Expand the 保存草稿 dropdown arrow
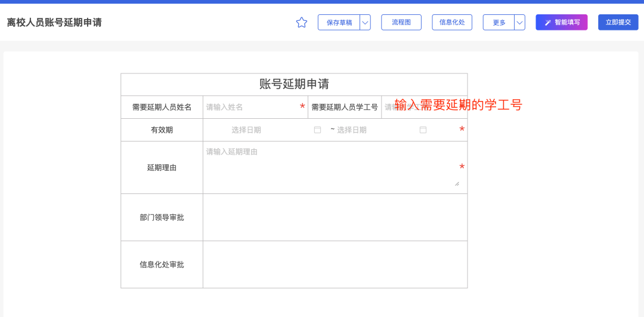This screenshot has height=317, width=644. (x=365, y=23)
